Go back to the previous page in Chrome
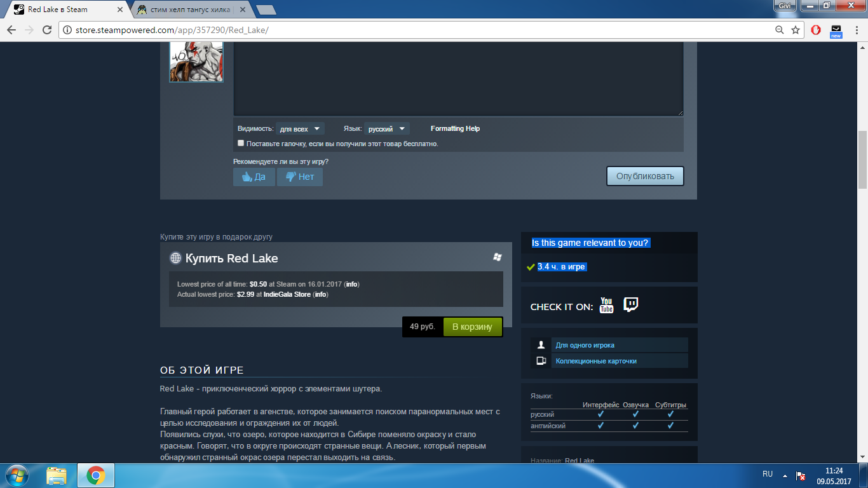 coord(11,30)
